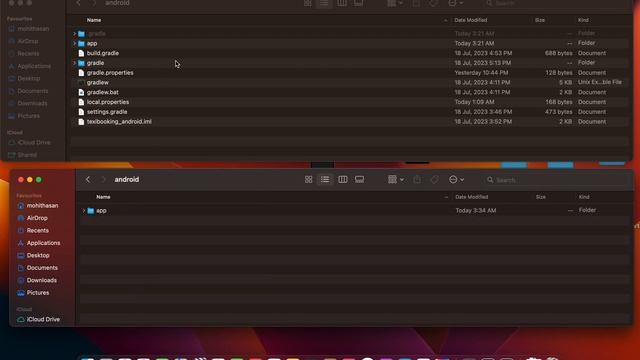The width and height of the screenshot is (640, 360).
Task: Open Downloads in back window sidebar
Action: click(x=28, y=103)
